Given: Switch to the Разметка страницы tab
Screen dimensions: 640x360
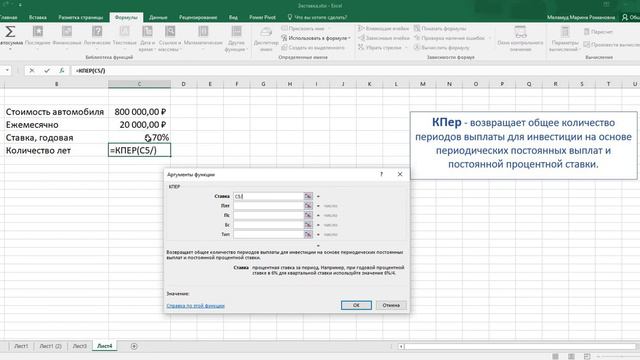Looking at the screenshot, I should click(80, 18).
